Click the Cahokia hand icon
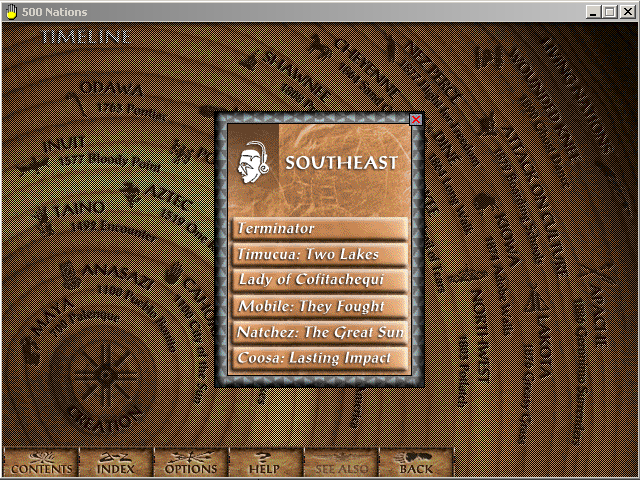 point(175,273)
